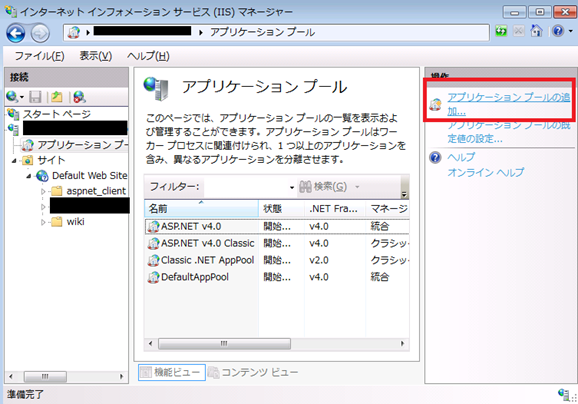Viewport: 578px width, 404px height.
Task: Click オンライン ヘルプ link
Action: pos(485,173)
